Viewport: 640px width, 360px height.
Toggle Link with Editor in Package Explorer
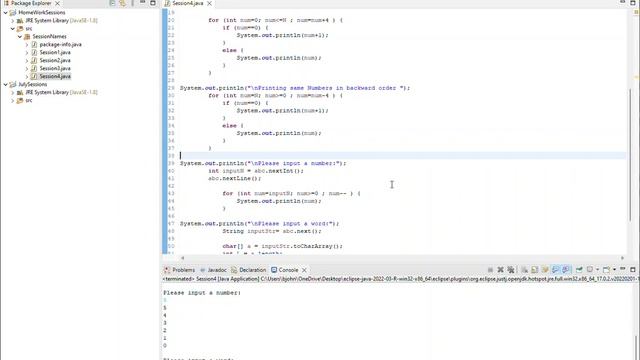[x=122, y=3]
